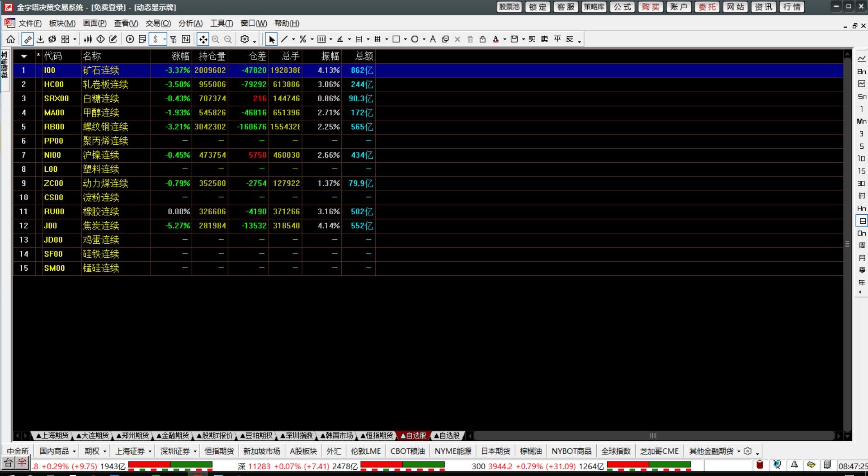Click the 伦敦LME market button
The width and height of the screenshot is (868, 476).
(x=366, y=451)
